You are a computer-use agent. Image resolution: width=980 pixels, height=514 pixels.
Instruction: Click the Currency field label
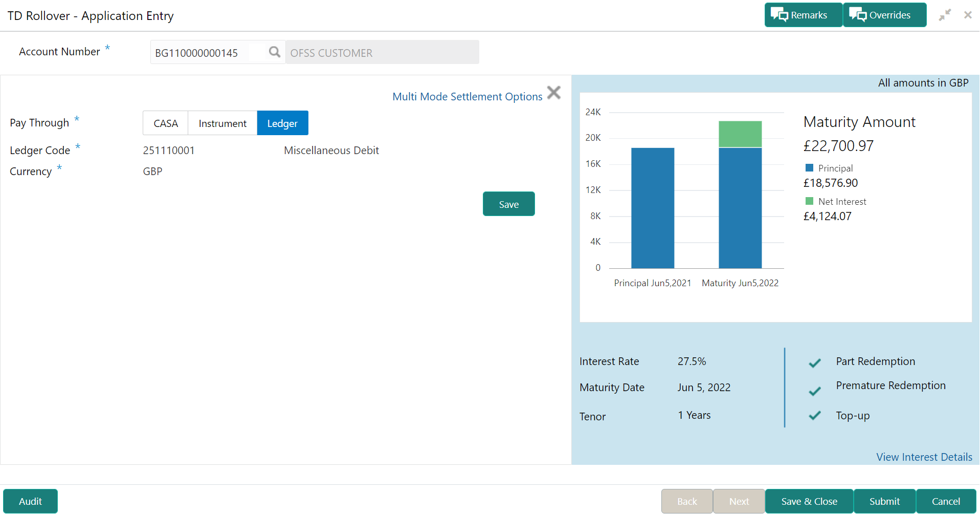[31, 171]
